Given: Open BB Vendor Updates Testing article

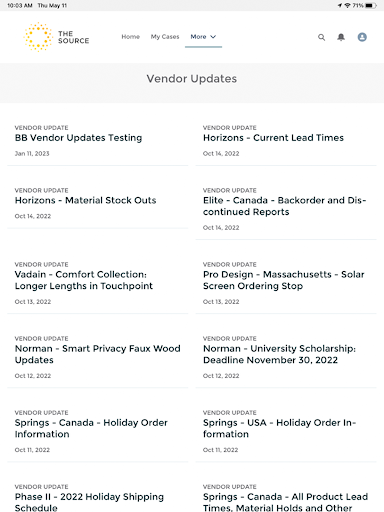Looking at the screenshot, I should tap(78, 138).
